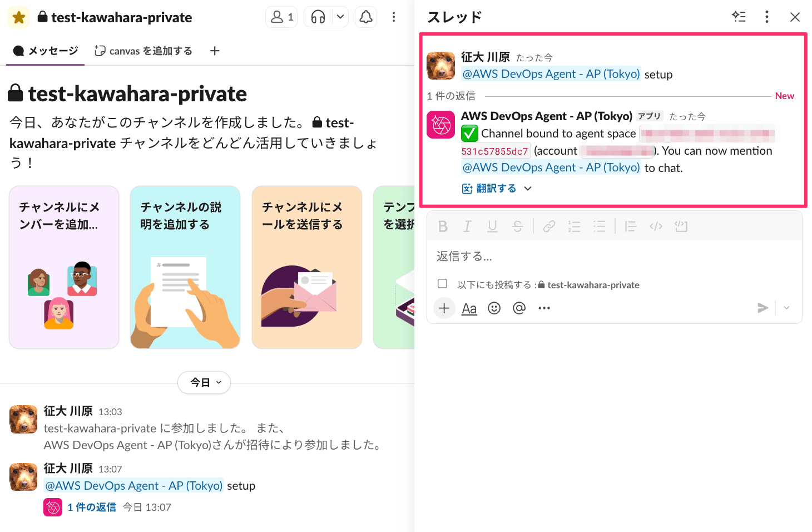The height and width of the screenshot is (532, 812).
Task: Insert a bulleted list in reply
Action: (599, 226)
